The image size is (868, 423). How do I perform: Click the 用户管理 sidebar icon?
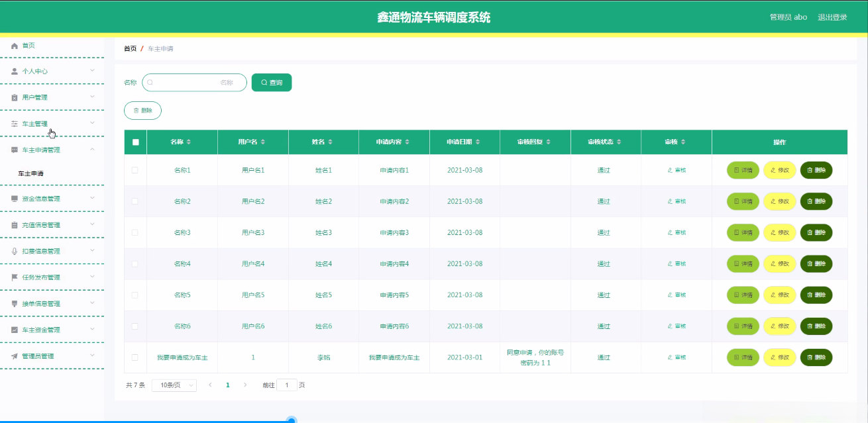tap(13, 97)
